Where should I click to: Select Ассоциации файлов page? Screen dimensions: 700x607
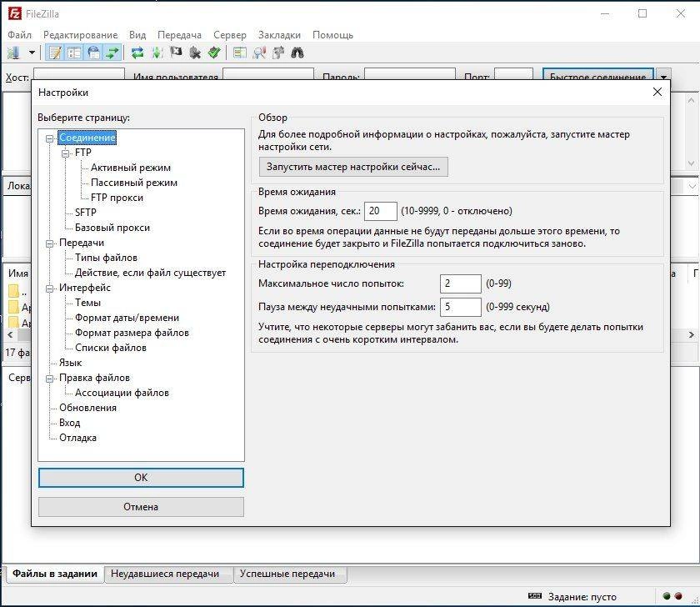[122, 393]
